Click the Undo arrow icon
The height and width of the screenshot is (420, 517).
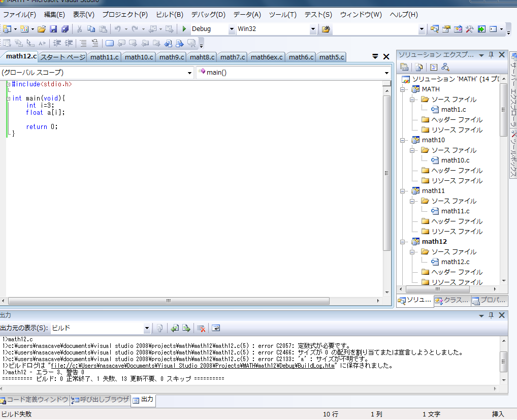tap(118, 29)
